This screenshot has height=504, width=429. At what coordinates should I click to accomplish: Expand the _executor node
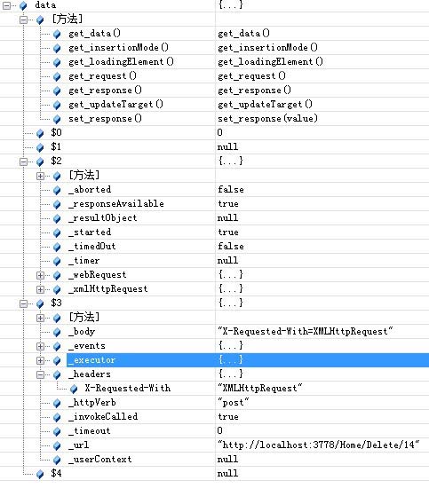(40, 360)
